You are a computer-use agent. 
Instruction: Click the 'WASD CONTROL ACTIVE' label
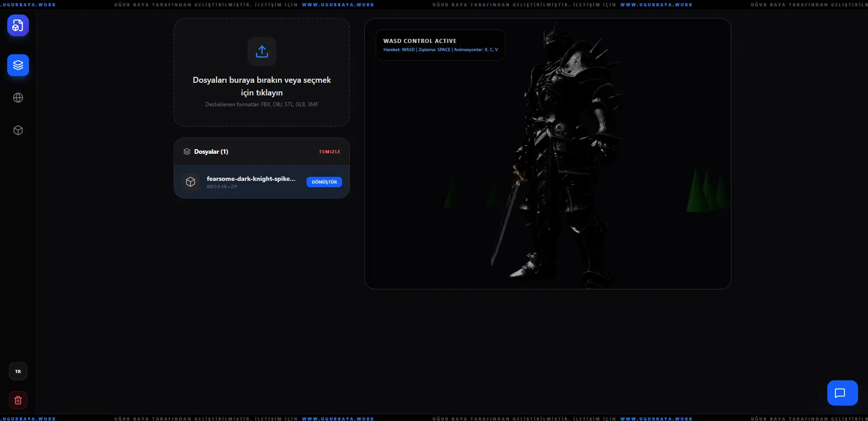pyautogui.click(x=420, y=41)
